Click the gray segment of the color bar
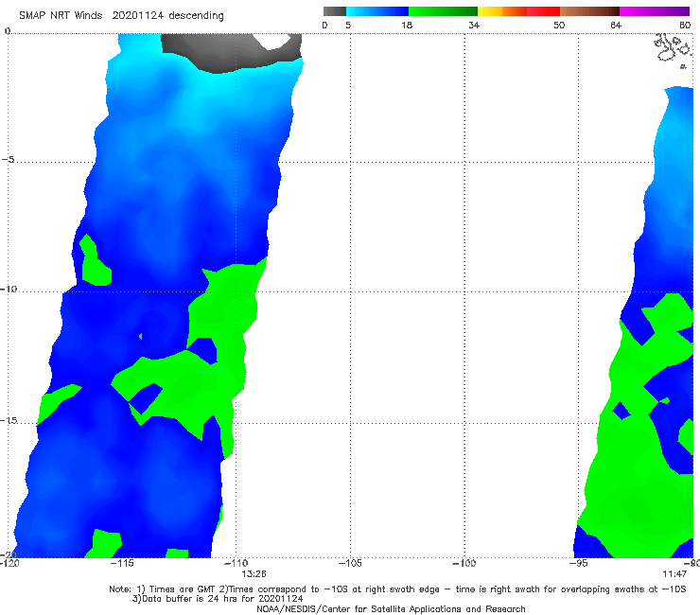 point(335,11)
